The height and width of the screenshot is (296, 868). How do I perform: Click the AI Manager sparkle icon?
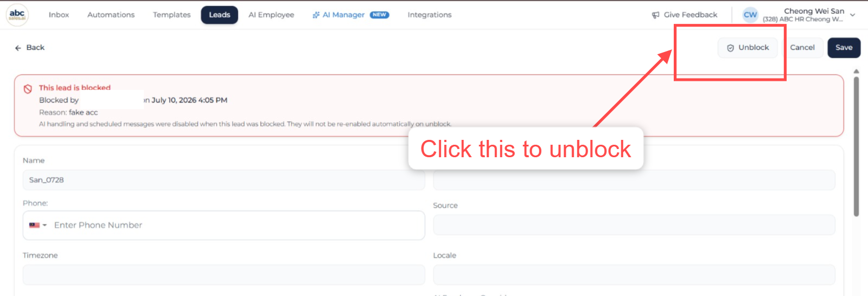(316, 15)
